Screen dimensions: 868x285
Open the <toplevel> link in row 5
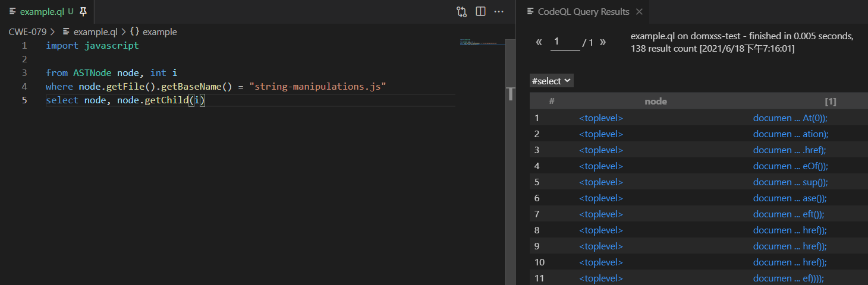click(x=601, y=182)
